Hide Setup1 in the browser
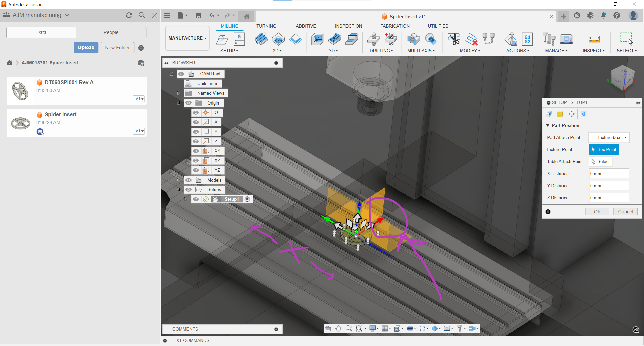 196,199
